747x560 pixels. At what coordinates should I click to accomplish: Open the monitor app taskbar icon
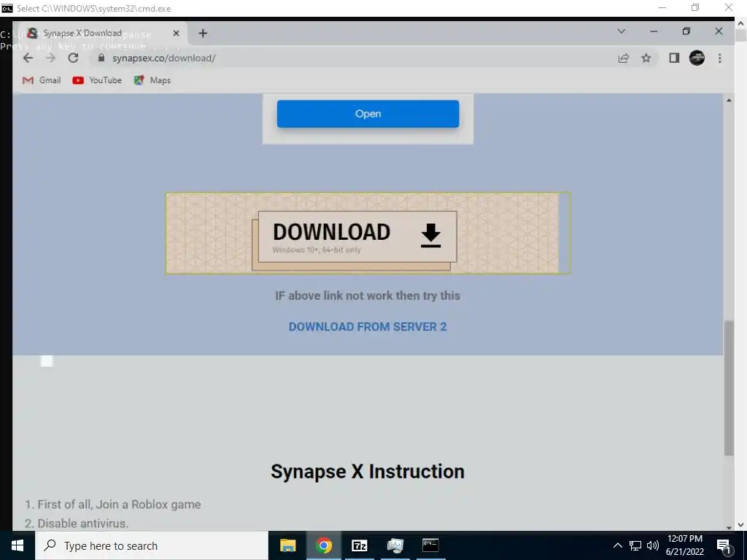point(395,545)
